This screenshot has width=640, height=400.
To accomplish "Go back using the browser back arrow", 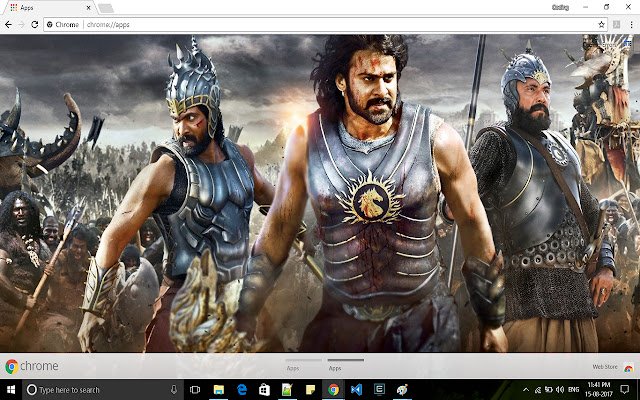I will click(x=8, y=24).
